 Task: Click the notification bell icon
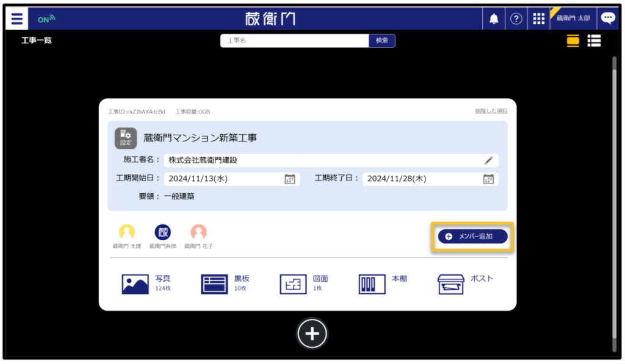tap(494, 19)
